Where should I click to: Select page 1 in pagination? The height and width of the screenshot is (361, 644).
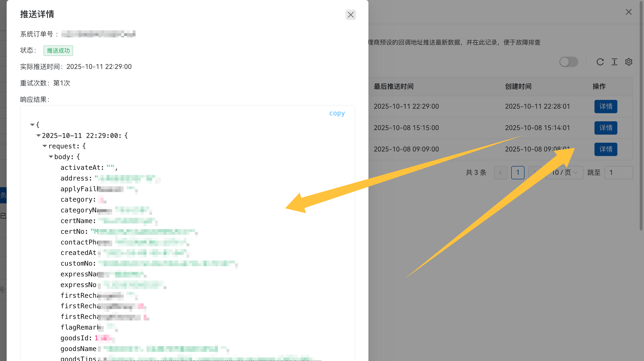517,173
